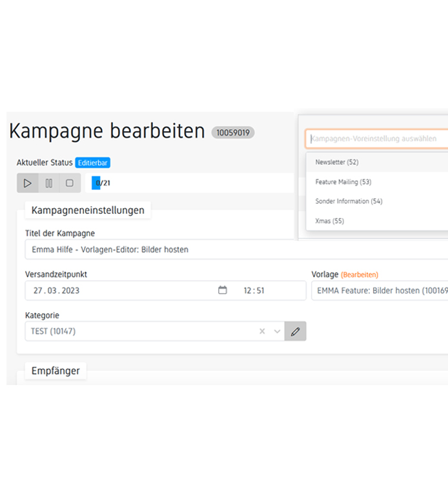Select the Newsletter (52) preset
The height and width of the screenshot is (502, 448).
336,162
